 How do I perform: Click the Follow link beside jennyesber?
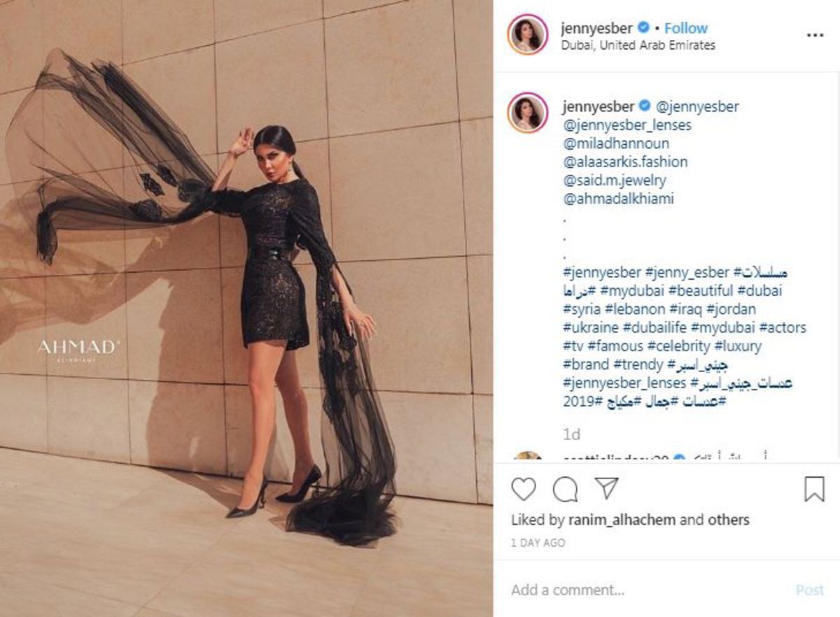685,28
